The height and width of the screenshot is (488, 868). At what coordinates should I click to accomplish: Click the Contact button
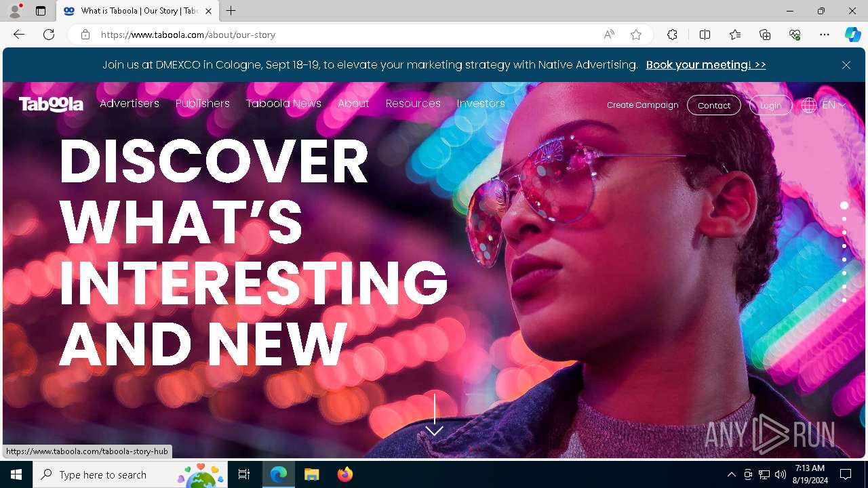pos(714,105)
